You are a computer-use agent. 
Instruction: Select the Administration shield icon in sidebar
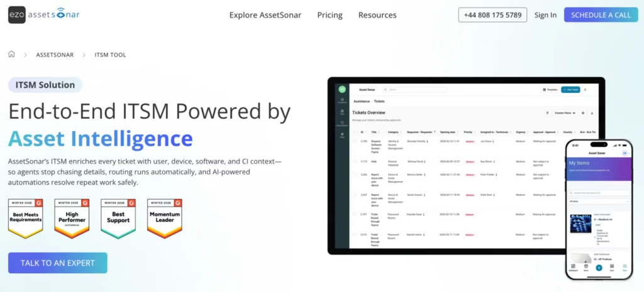(342, 124)
